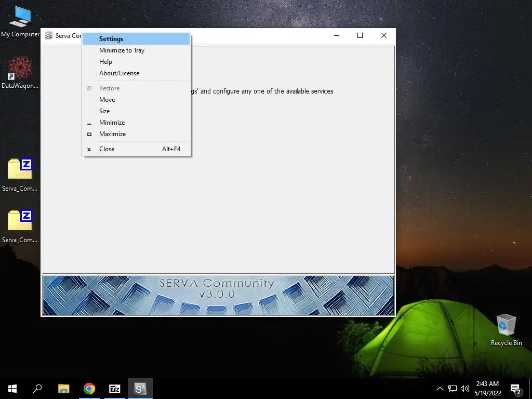Open the notification center icon

pyautogui.click(x=515, y=389)
